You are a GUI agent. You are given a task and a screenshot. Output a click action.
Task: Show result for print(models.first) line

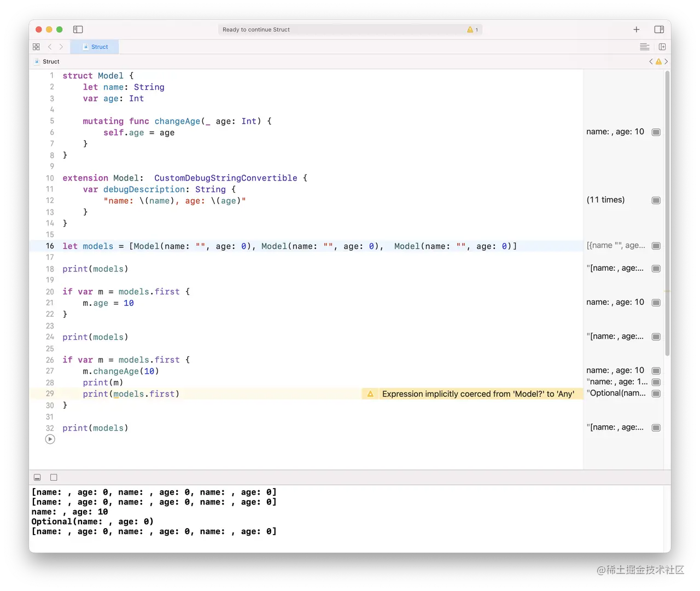click(x=656, y=393)
